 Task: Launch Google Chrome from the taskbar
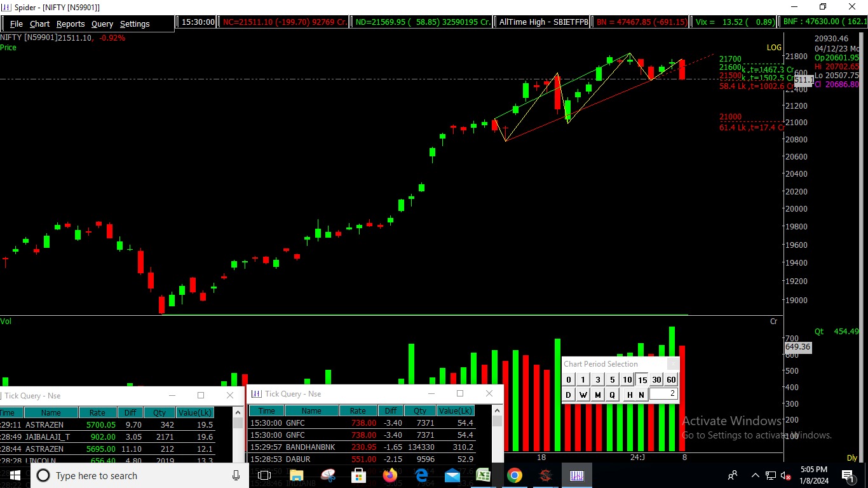coord(515,475)
